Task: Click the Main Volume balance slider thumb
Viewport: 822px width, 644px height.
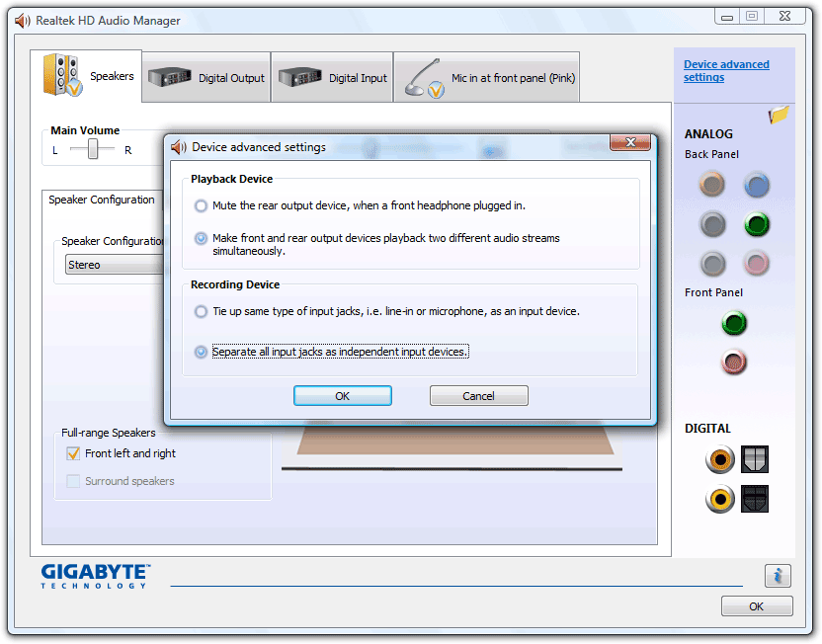Action: pos(93,149)
